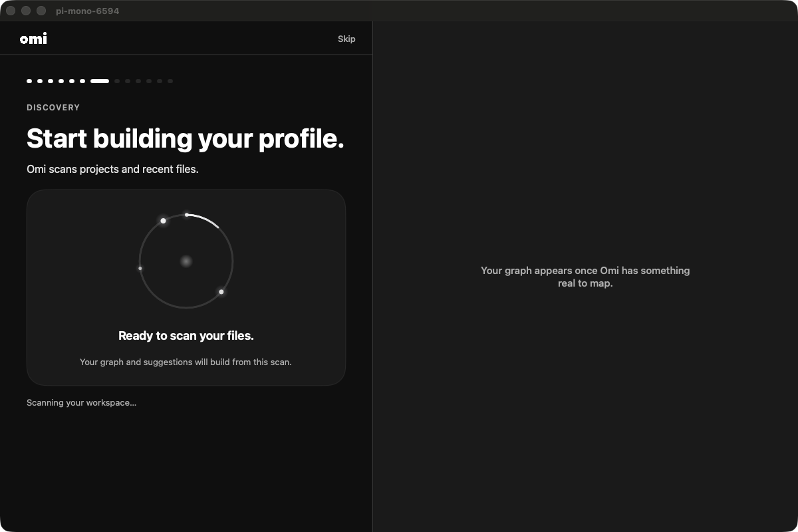Click the Skip link
The height and width of the screenshot is (532, 798).
tap(346, 39)
